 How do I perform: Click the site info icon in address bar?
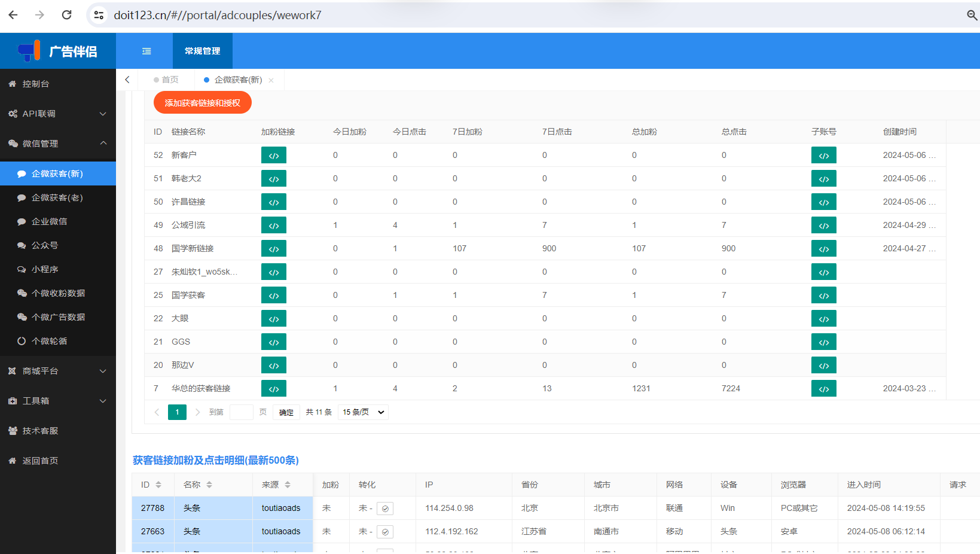pos(99,15)
